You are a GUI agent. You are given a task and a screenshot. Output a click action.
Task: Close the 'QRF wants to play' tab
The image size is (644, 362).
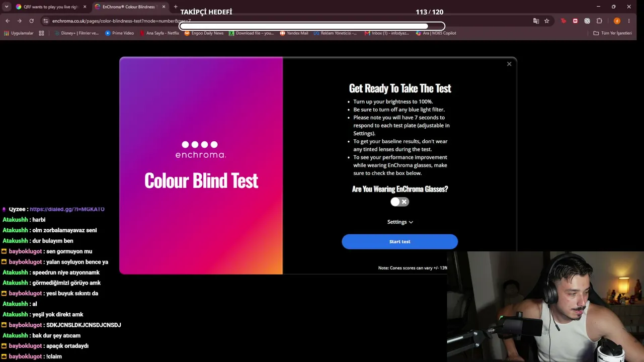(x=85, y=7)
